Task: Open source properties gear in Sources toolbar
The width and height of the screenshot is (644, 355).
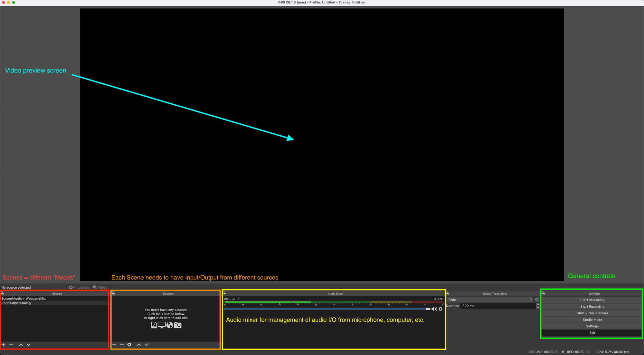Action: coord(129,345)
